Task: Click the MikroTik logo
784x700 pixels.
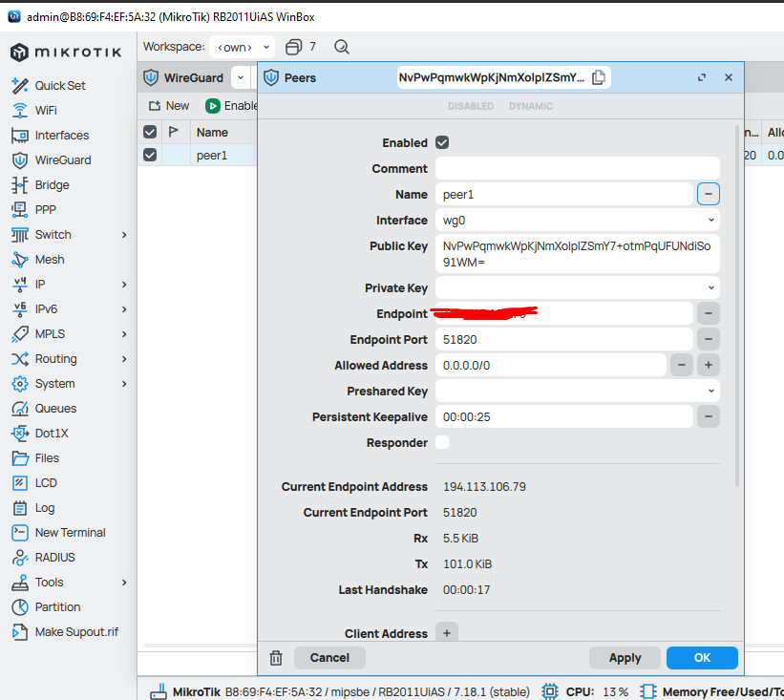Action: point(66,52)
